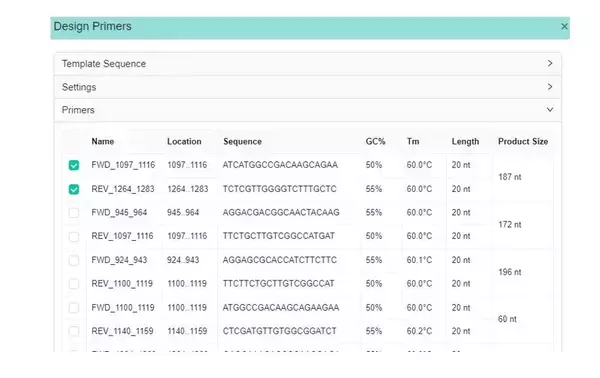Click the Primers down chevron
The image size is (600, 378).
pyautogui.click(x=550, y=110)
